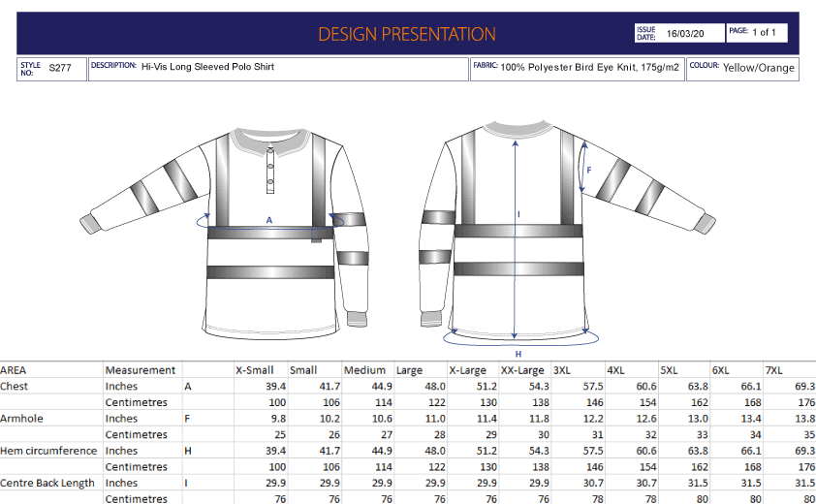Screen dimensions: 816x504
Task: Click letter H in Hem circumference row
Action: coord(188,451)
